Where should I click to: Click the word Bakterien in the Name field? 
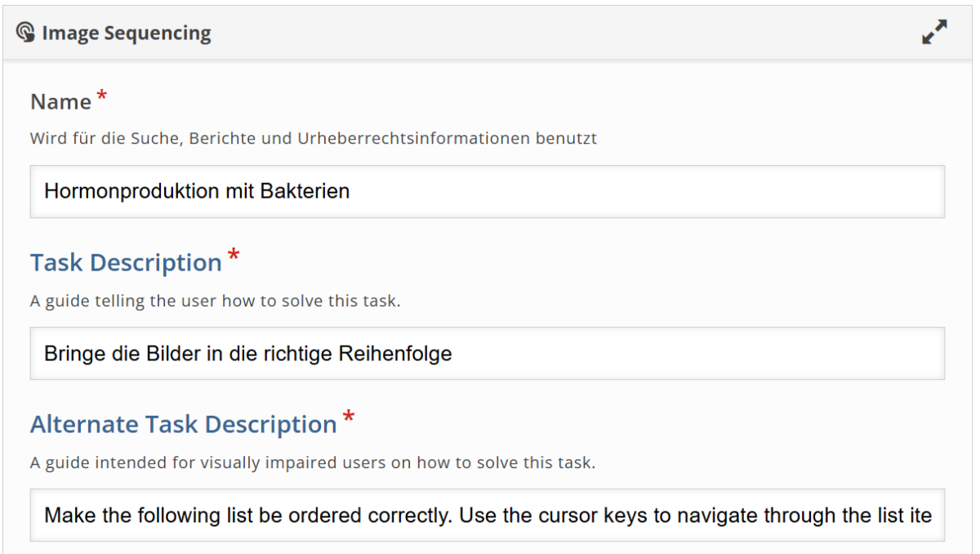coord(305,191)
